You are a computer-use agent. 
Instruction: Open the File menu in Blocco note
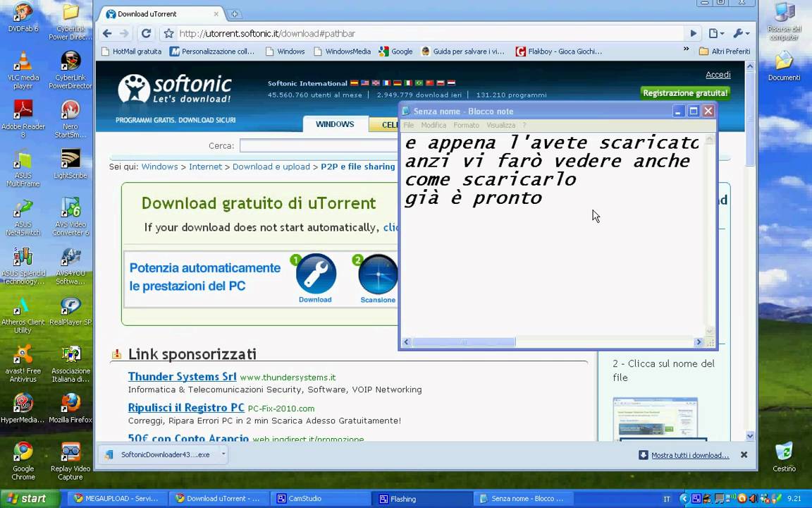[x=409, y=125]
